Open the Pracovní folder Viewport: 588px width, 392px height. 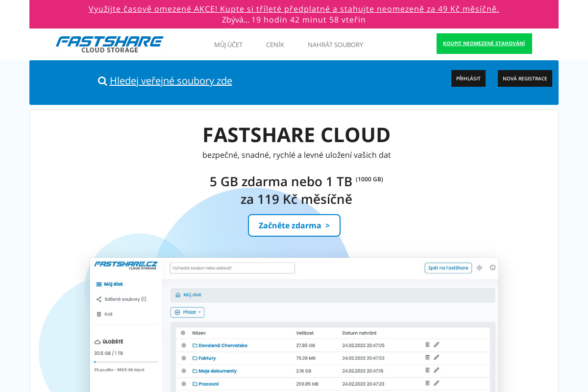[x=206, y=384]
